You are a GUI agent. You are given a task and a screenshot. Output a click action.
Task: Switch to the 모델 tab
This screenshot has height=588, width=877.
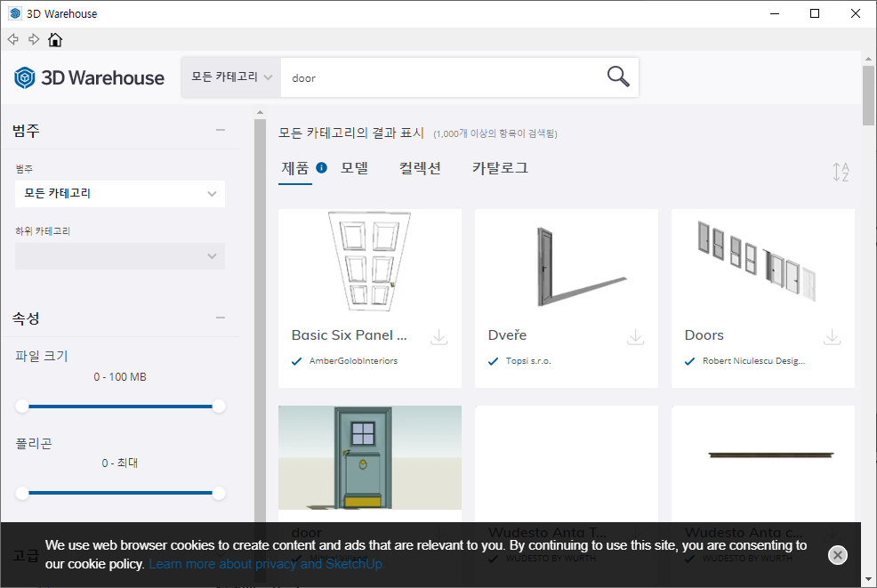coord(355,168)
